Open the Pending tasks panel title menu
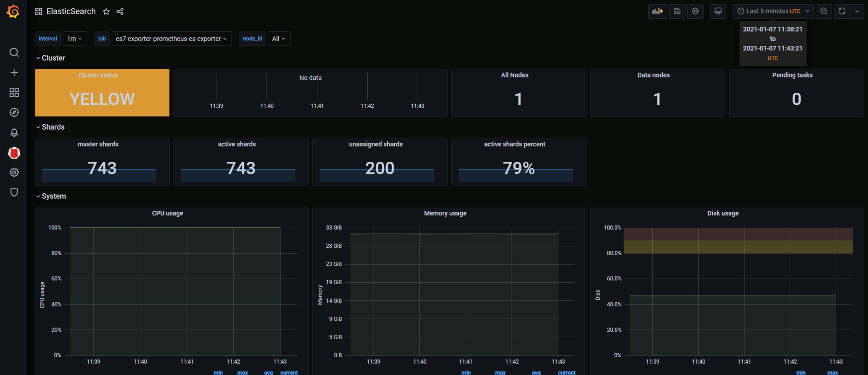Image resolution: width=868 pixels, height=375 pixels. (x=792, y=75)
